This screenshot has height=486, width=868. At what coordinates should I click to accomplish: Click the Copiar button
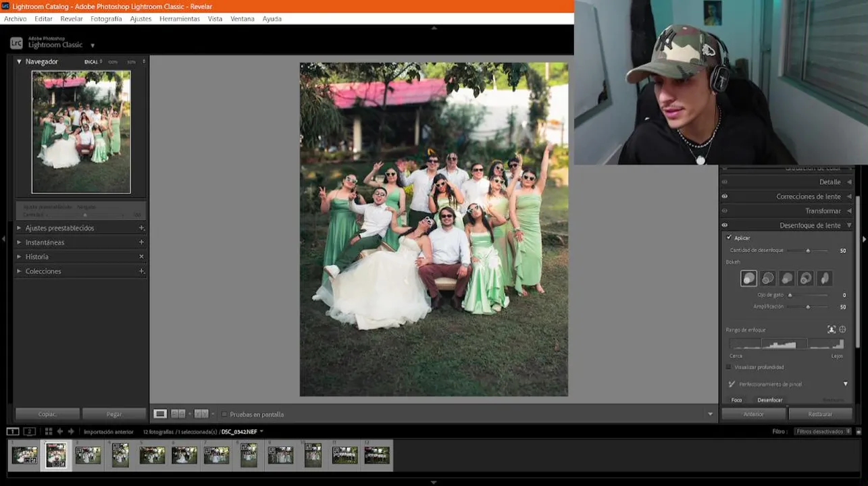click(x=47, y=414)
